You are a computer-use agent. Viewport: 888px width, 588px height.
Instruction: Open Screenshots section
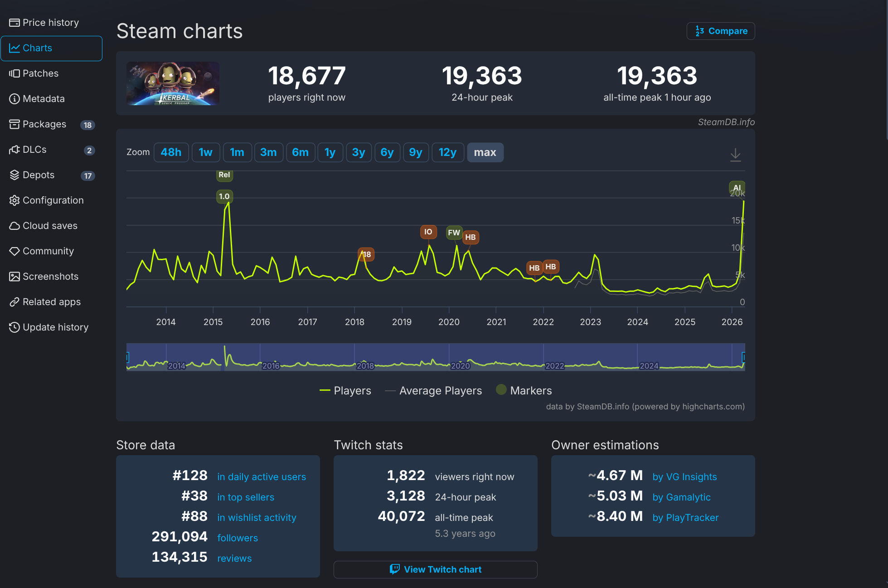(x=50, y=277)
